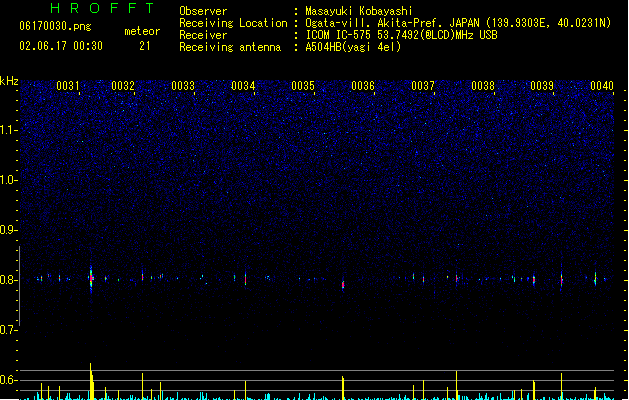629x400 pixels.
Task: Click the 0031 time marker
Action: (x=68, y=86)
